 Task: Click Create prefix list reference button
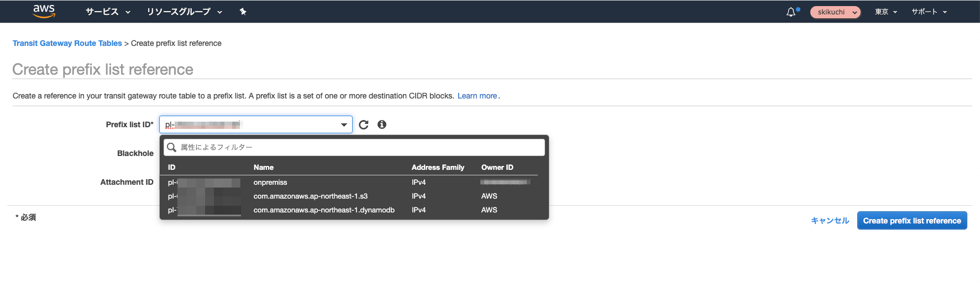point(911,221)
